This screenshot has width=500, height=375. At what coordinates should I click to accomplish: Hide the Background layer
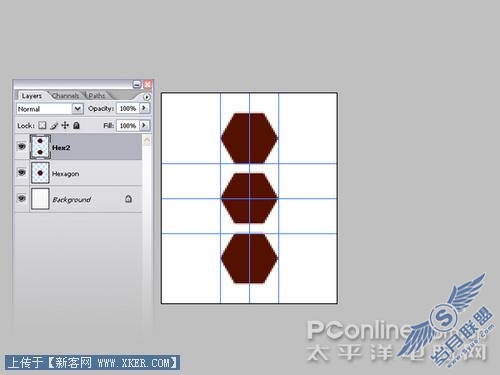click(22, 198)
